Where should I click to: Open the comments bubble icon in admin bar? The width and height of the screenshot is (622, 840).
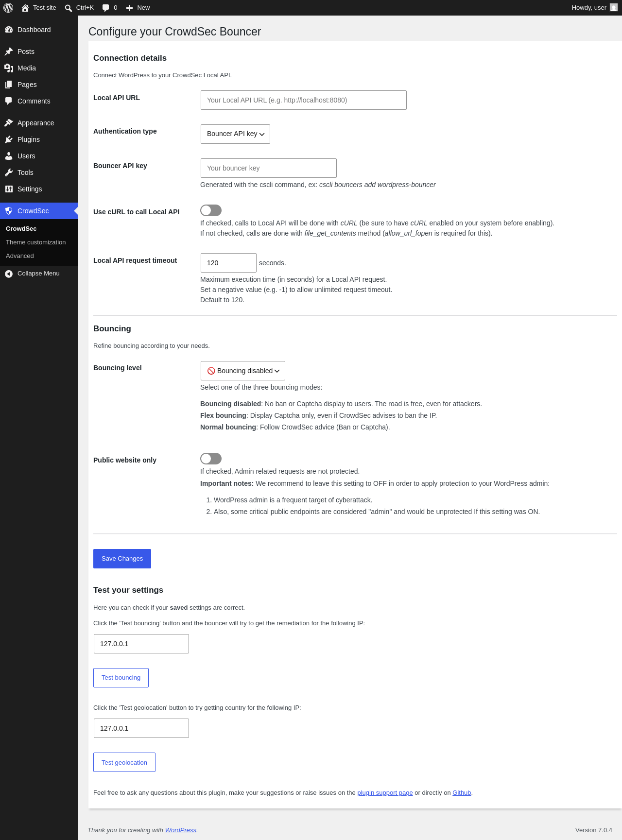click(x=105, y=8)
